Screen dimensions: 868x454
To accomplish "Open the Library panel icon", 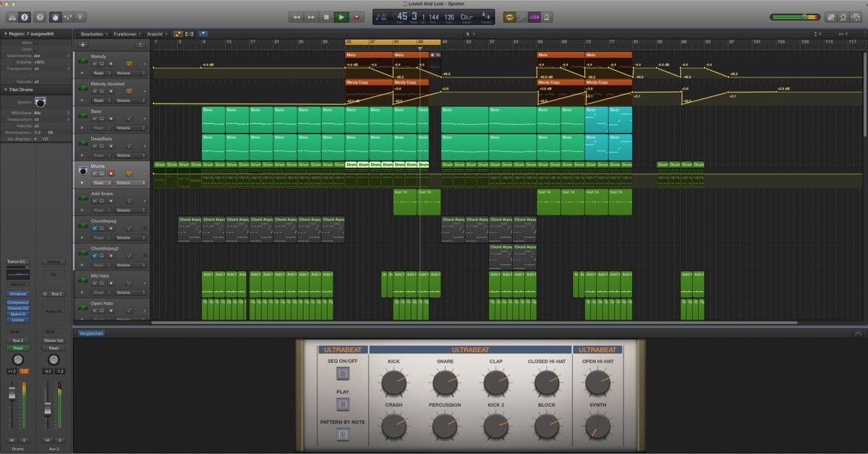I will pos(12,17).
